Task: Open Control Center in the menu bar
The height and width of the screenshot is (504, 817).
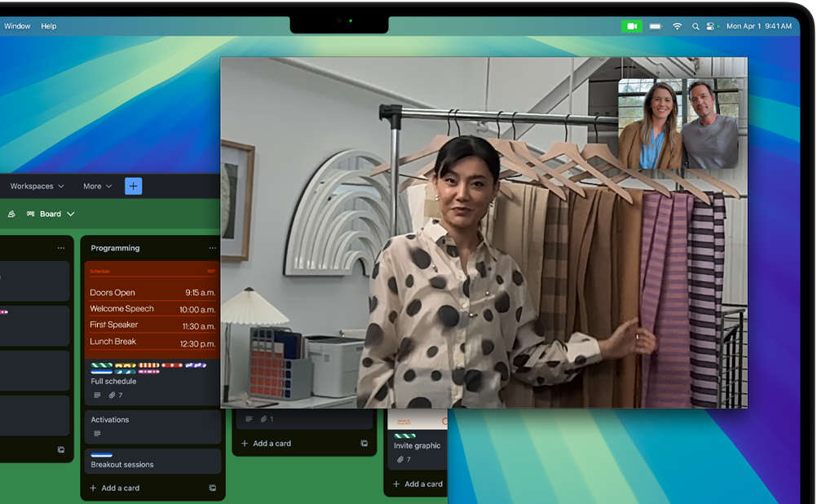Action: [x=710, y=26]
